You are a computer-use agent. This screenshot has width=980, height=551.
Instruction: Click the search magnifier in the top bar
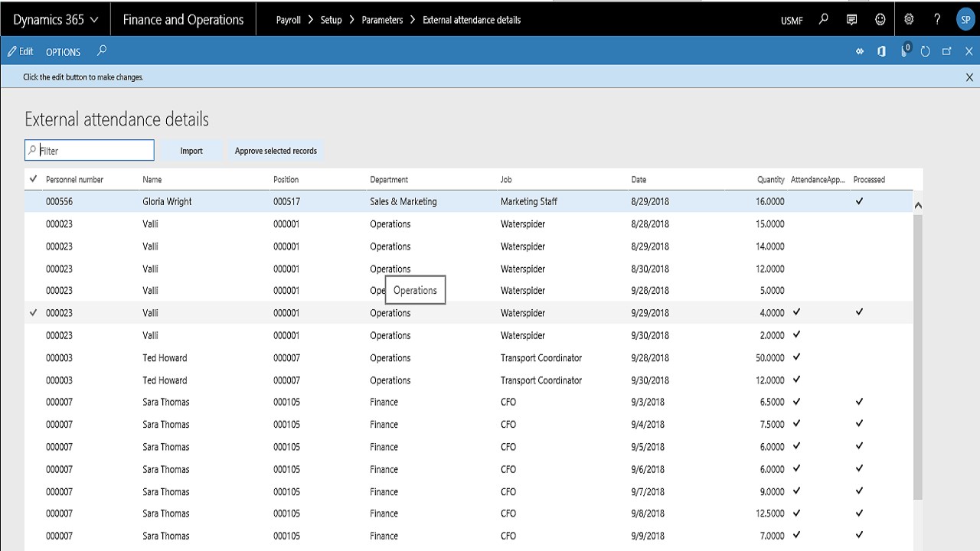(824, 20)
